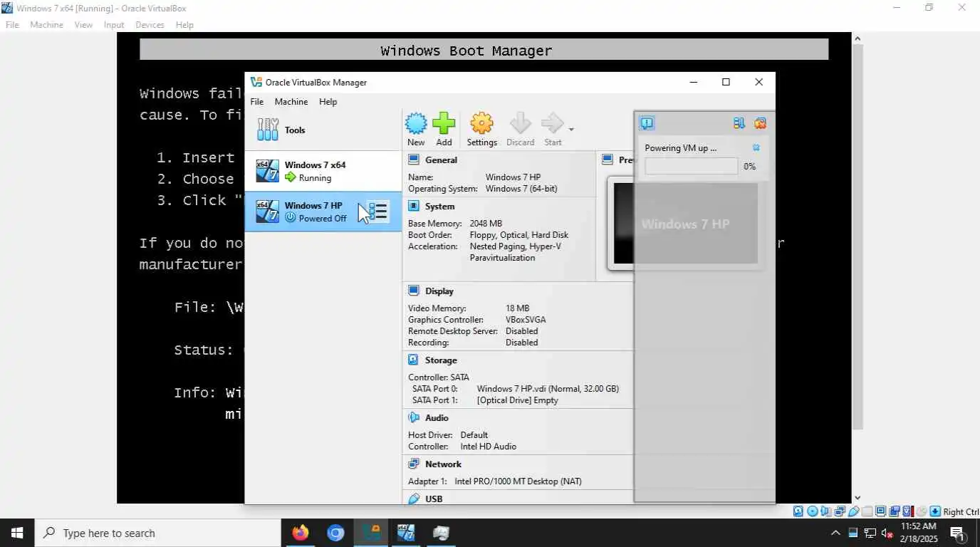980x547 pixels.
Task: Select Windows 7 HP powered off machine
Action: [323, 212]
